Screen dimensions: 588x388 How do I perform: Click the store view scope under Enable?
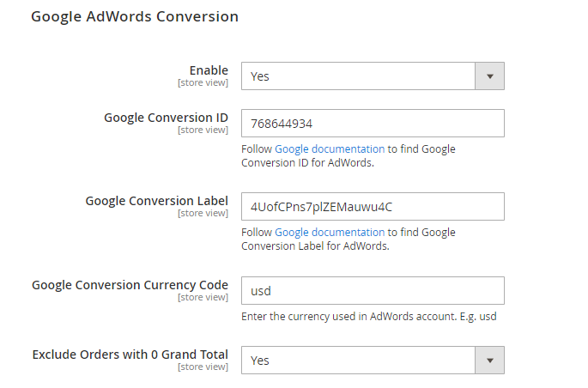coord(203,83)
